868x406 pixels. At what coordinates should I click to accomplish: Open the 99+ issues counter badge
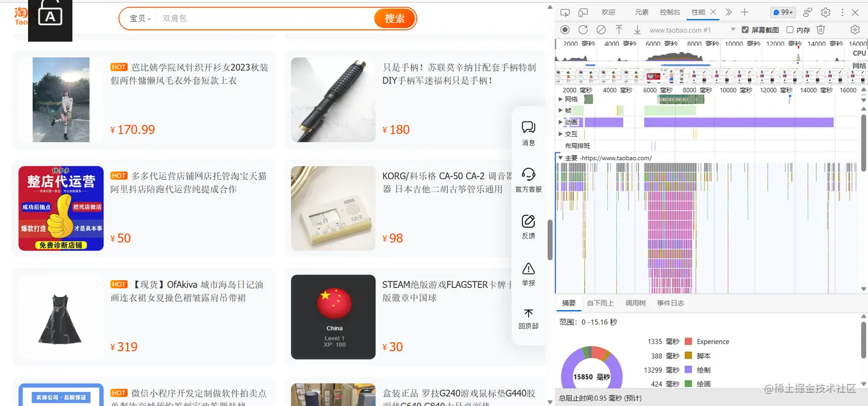click(x=782, y=12)
